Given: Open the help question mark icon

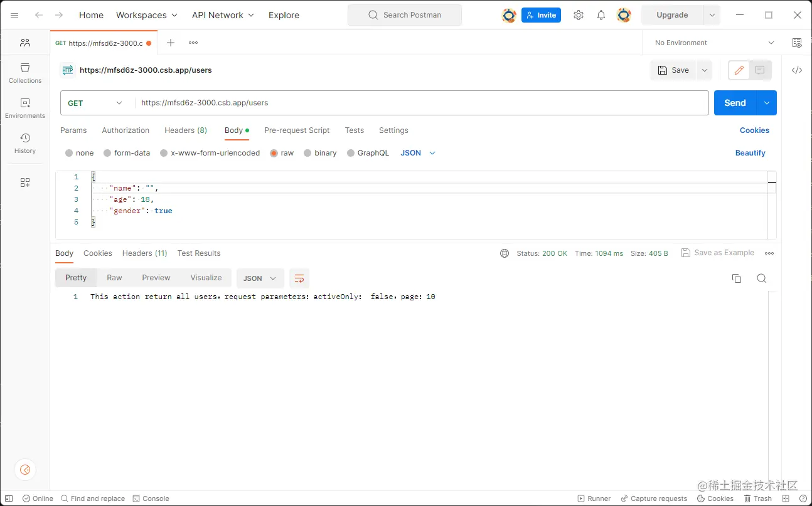Looking at the screenshot, I should point(803,498).
